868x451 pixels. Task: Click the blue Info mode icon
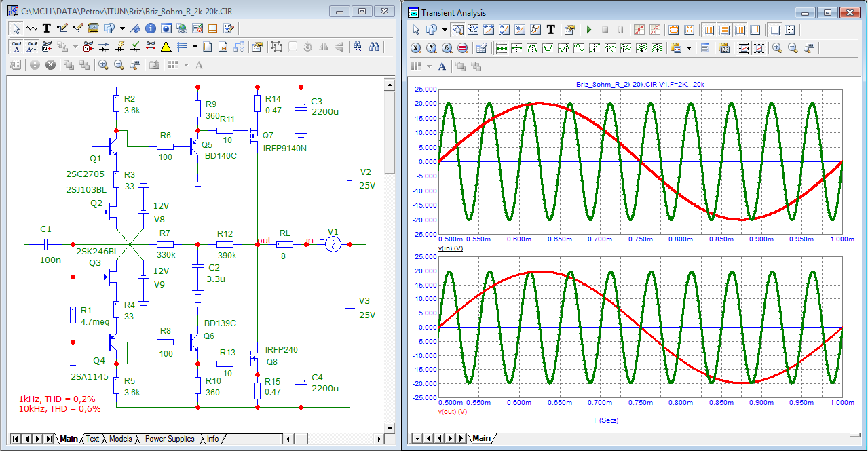150,28
